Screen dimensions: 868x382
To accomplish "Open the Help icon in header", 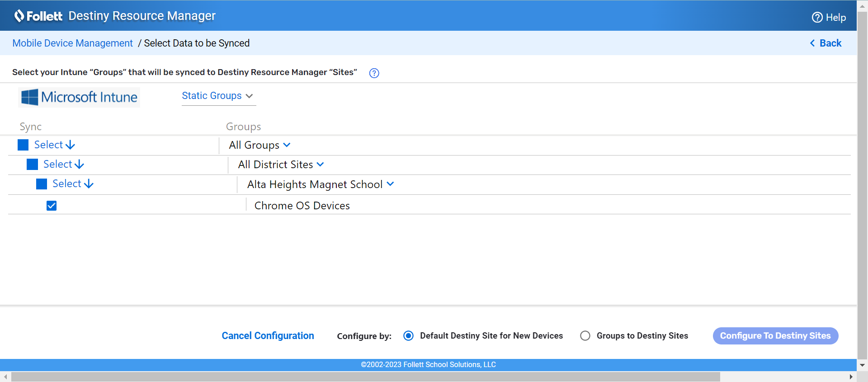I will tap(817, 17).
